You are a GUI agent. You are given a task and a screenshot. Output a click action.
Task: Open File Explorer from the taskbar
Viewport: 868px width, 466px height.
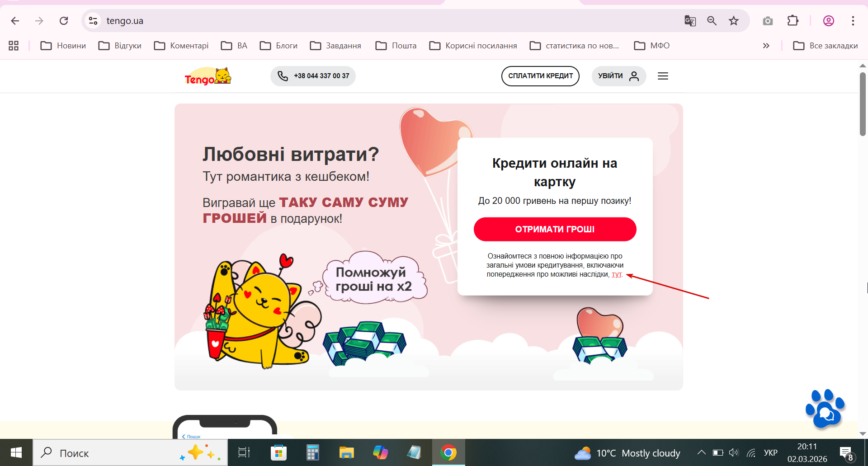pos(346,452)
